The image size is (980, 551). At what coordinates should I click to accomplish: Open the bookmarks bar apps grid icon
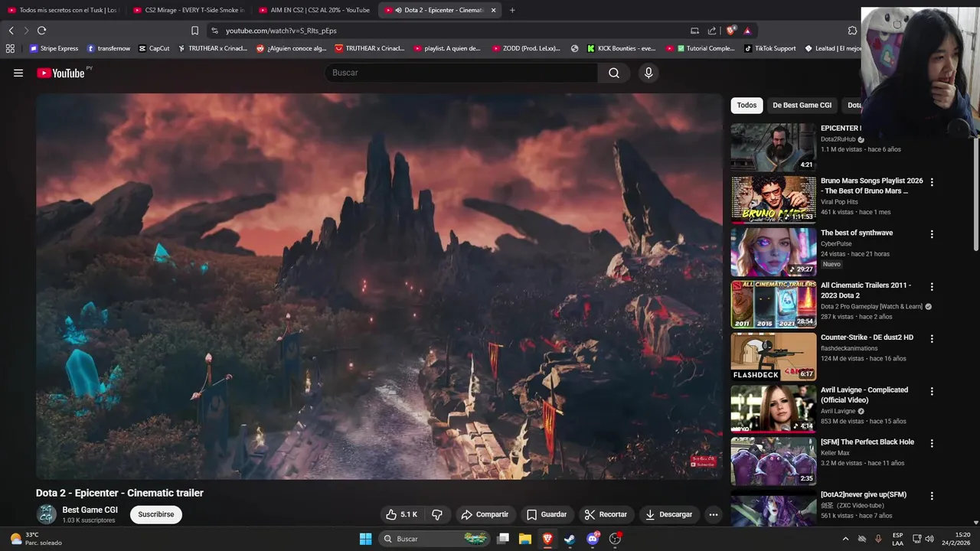(10, 48)
